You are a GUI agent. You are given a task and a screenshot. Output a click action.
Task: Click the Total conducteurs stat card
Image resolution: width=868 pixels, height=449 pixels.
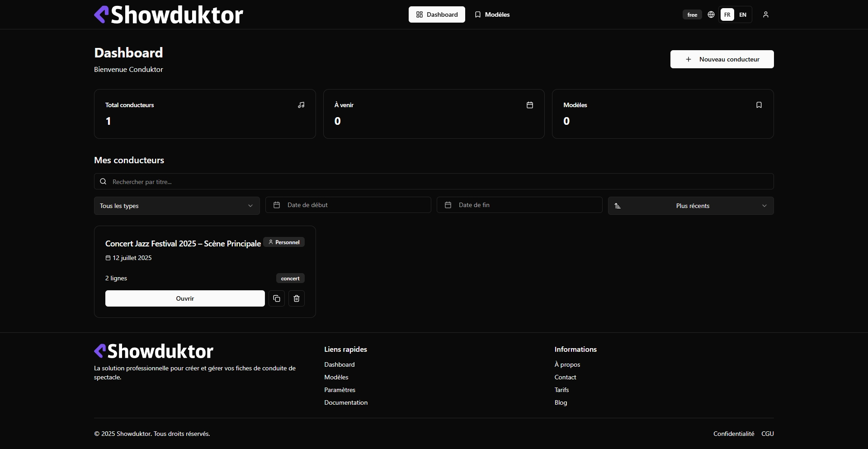tap(205, 114)
